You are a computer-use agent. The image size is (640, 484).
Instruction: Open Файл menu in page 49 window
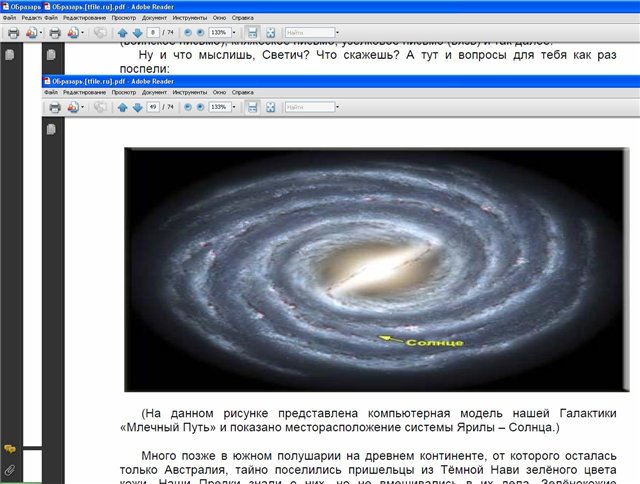coord(51,92)
